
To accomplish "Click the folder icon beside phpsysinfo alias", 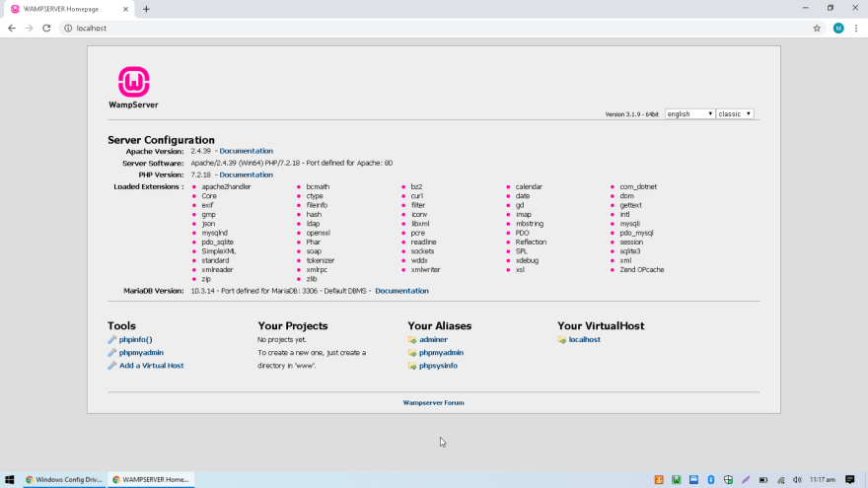I will pyautogui.click(x=412, y=366).
